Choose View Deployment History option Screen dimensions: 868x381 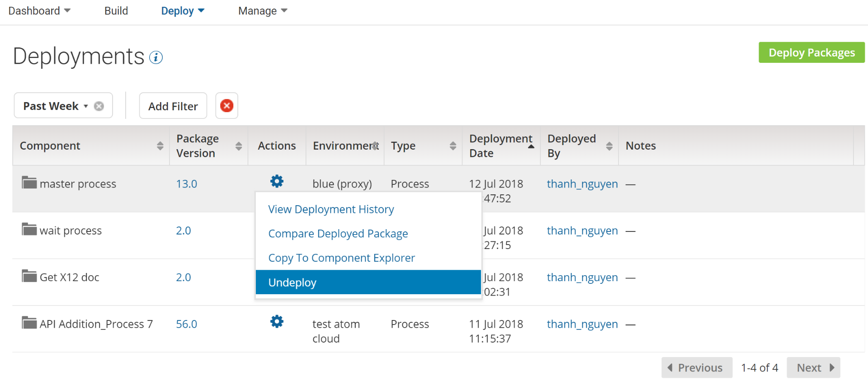(x=331, y=209)
